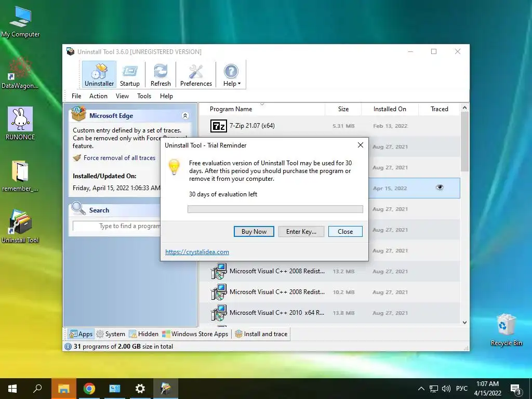Sort by Traced column header
This screenshot has width=532, height=399.
[x=440, y=109]
